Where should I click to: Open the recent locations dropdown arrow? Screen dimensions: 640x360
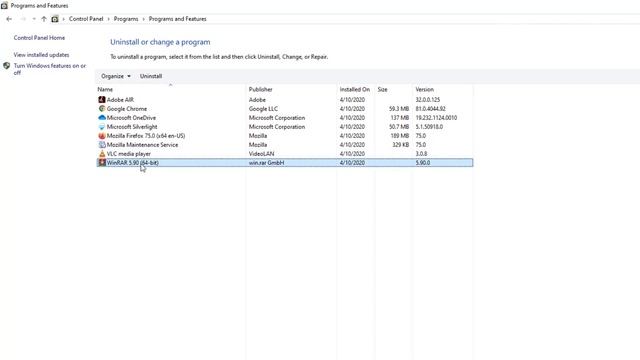pyautogui.click(x=34, y=19)
